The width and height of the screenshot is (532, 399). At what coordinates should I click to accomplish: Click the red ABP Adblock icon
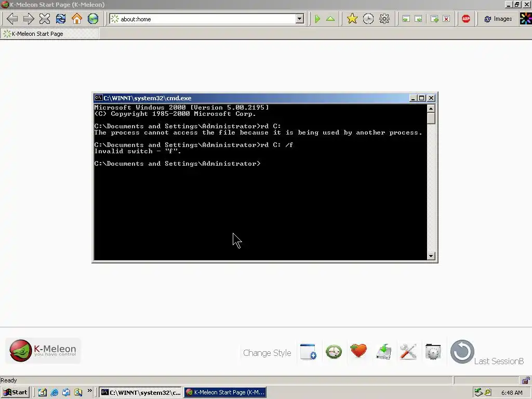tap(466, 19)
